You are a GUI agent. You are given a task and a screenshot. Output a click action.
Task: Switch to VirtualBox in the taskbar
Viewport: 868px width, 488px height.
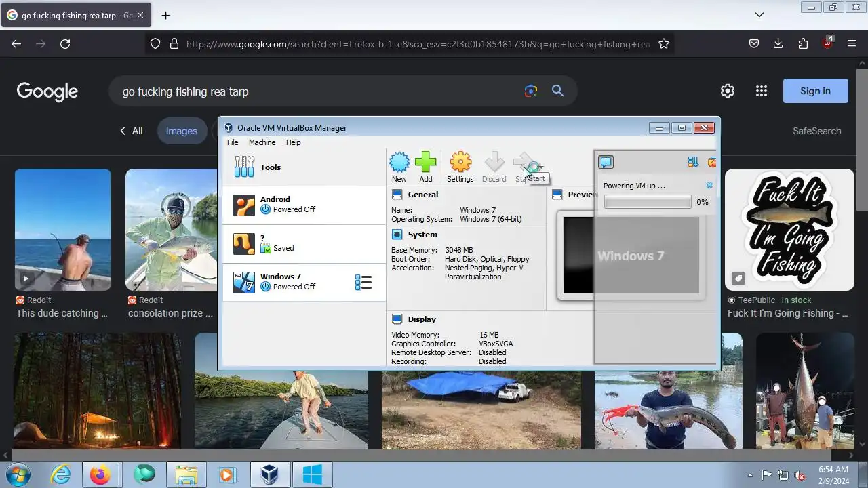point(270,474)
